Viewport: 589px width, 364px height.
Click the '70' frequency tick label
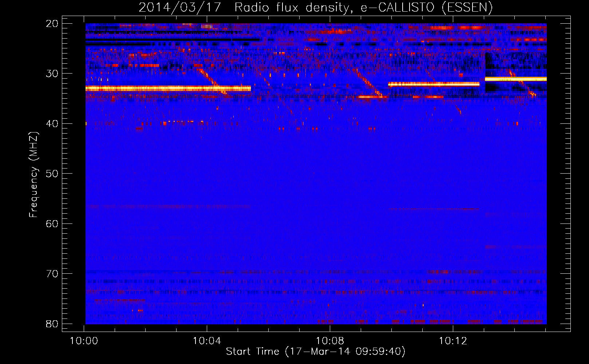coord(52,274)
